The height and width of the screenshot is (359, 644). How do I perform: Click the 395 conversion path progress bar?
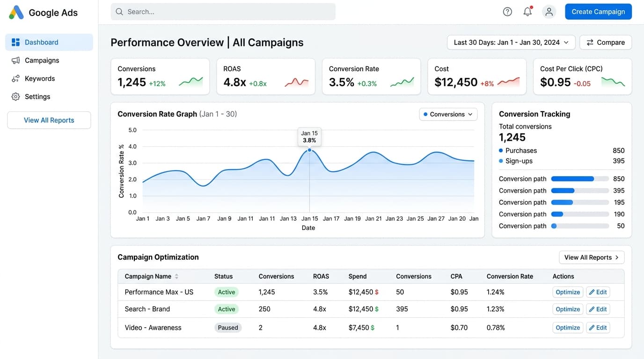pos(580,191)
